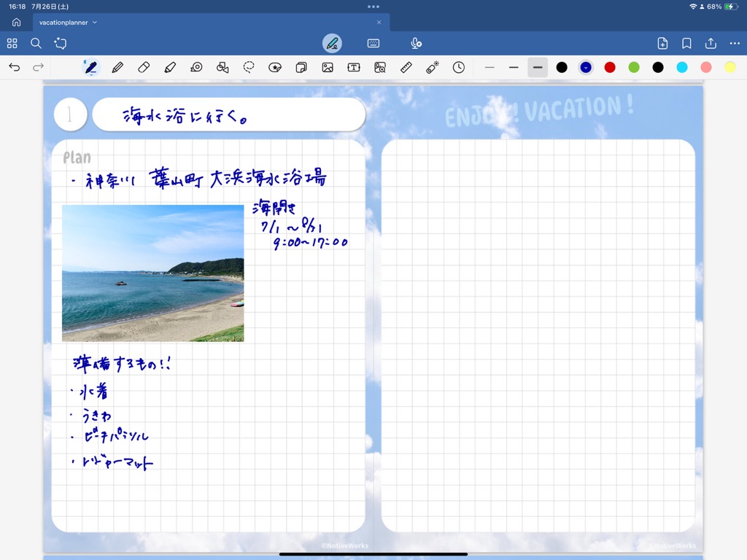The image size is (747, 560).
Task: Tap the Wi-Fi status icon
Action: 693,7
